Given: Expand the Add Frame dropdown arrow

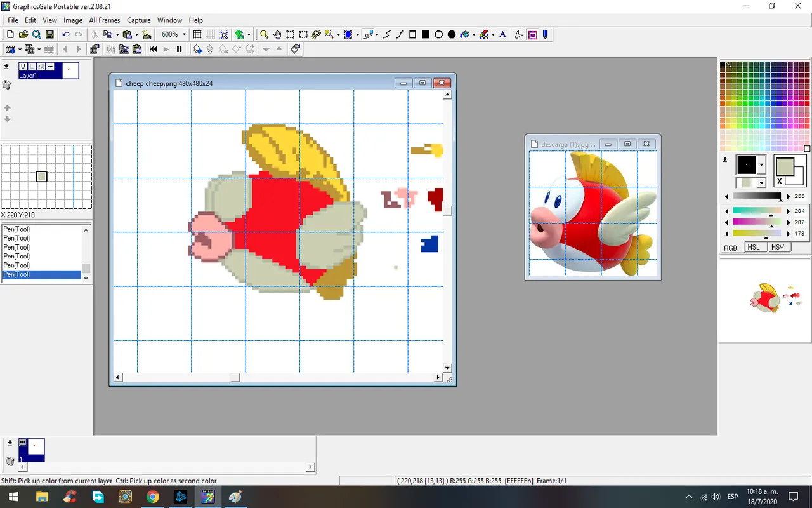Looking at the screenshot, I should [20, 49].
